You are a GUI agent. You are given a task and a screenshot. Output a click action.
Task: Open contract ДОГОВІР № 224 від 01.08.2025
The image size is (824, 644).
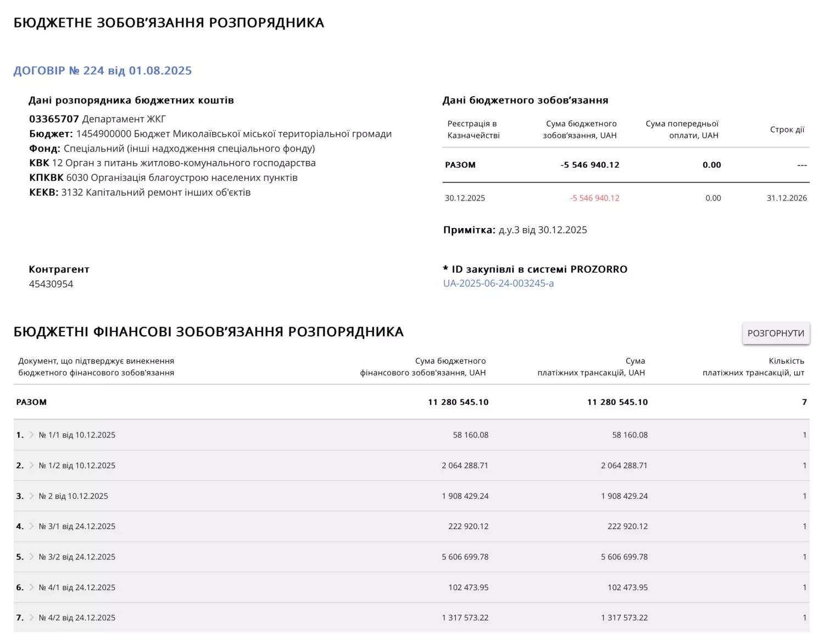point(103,70)
